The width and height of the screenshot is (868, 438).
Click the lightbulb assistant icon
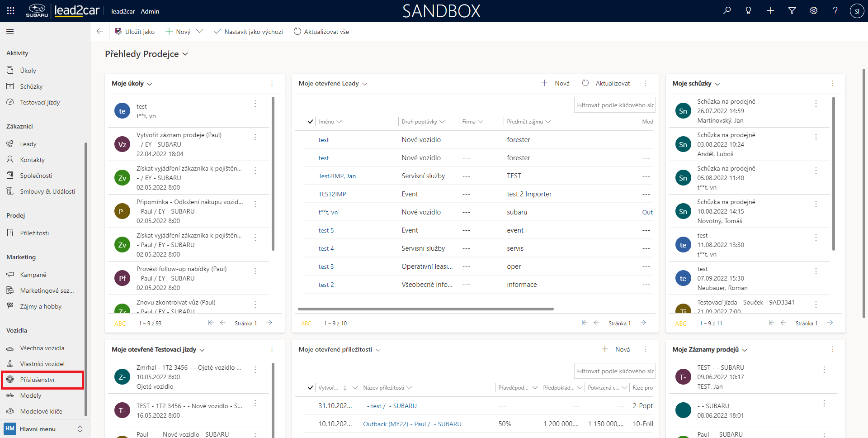point(749,11)
